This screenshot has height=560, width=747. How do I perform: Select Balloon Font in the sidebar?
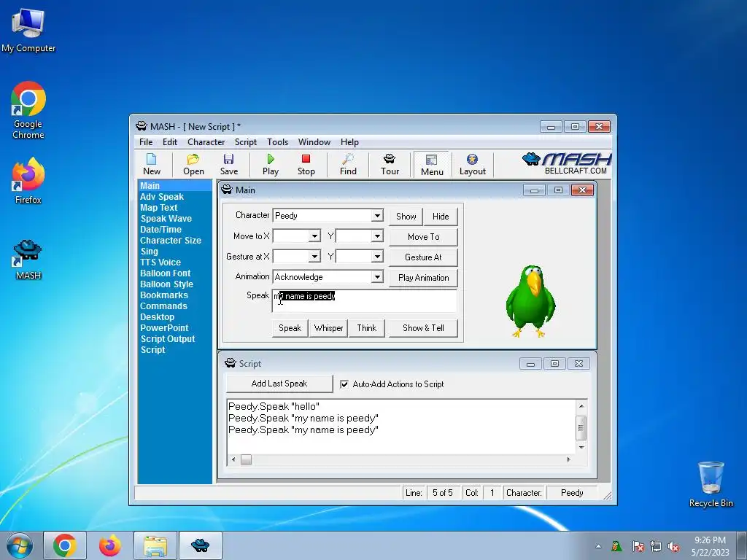coord(166,273)
